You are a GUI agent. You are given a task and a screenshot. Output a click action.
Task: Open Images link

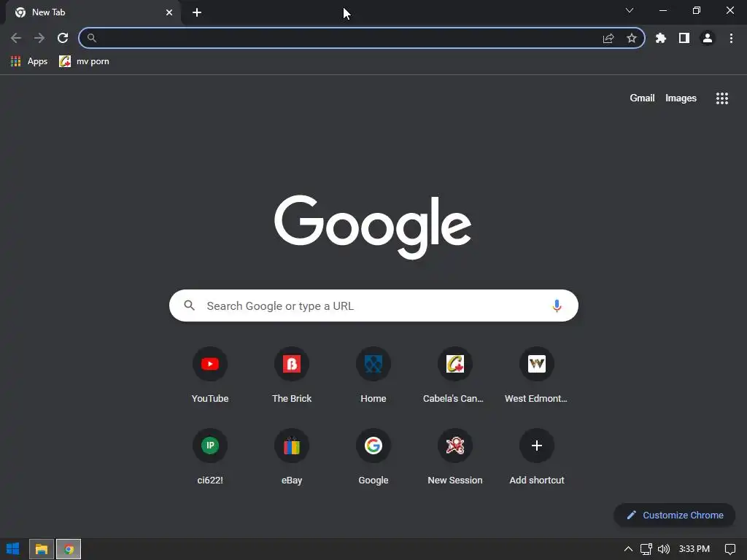(x=681, y=98)
